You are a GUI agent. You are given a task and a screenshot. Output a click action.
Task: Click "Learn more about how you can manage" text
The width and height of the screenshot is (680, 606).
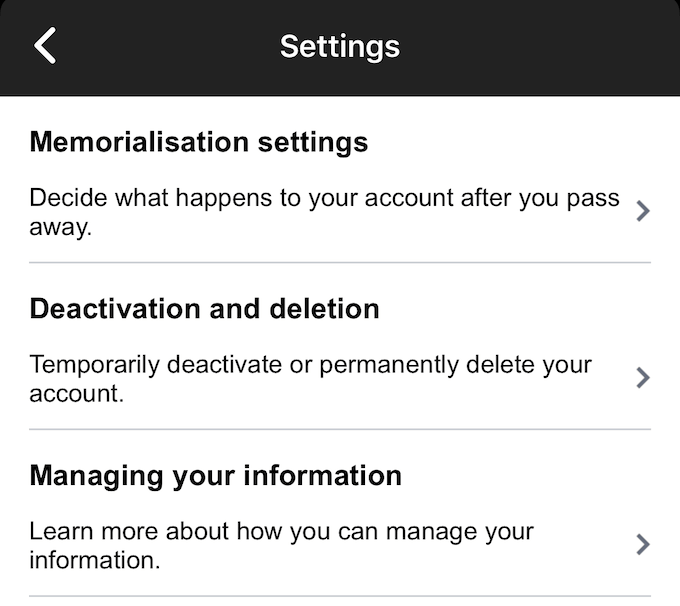tap(281, 531)
